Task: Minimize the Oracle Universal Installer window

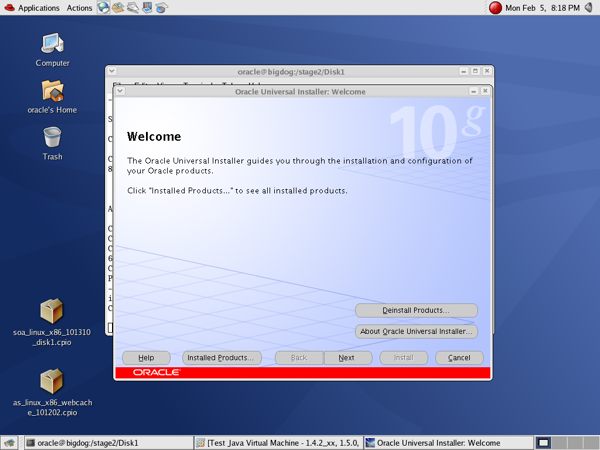Action: click(474, 91)
